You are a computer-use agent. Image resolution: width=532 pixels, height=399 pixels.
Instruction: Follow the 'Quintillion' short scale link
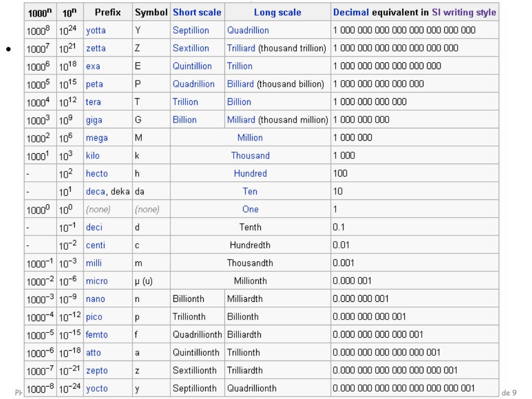point(192,66)
